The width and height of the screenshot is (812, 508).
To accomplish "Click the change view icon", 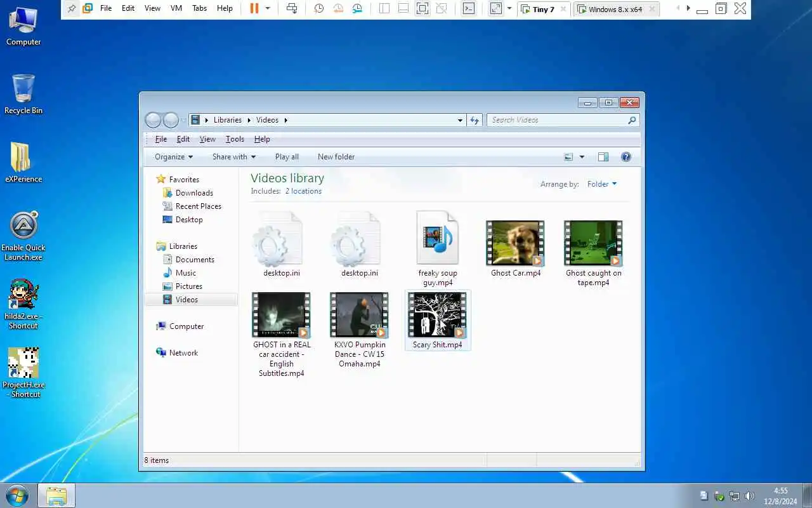I will click(568, 157).
